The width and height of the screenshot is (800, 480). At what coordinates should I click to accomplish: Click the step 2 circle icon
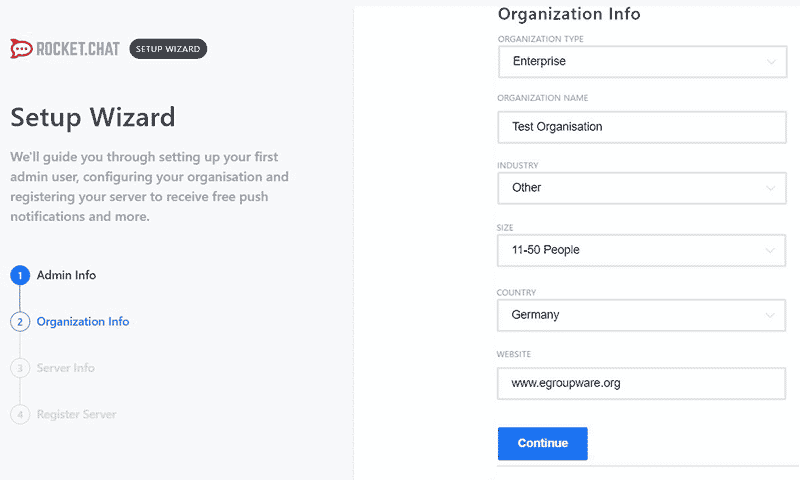tap(20, 322)
